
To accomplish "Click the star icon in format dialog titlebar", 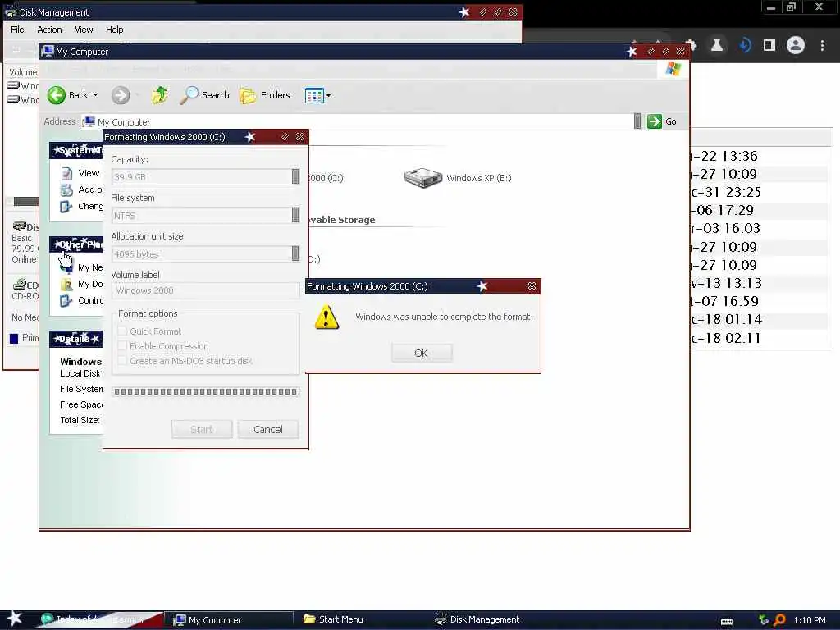I will [249, 137].
